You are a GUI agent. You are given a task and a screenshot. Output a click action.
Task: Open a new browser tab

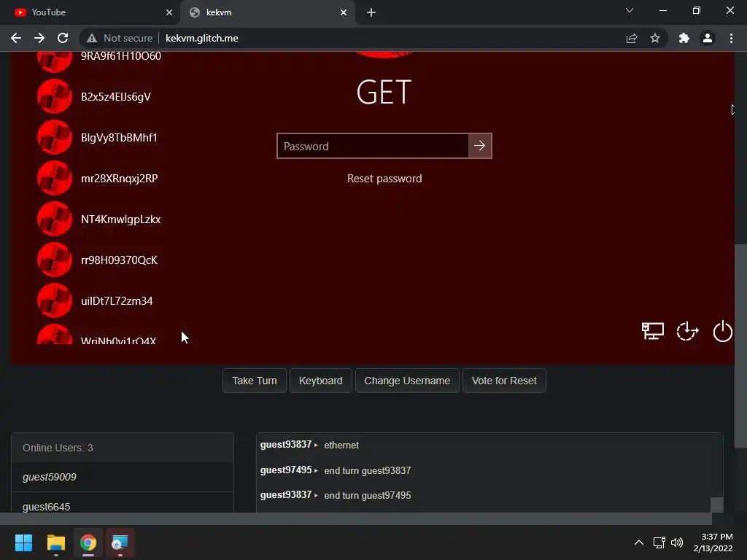pos(371,12)
